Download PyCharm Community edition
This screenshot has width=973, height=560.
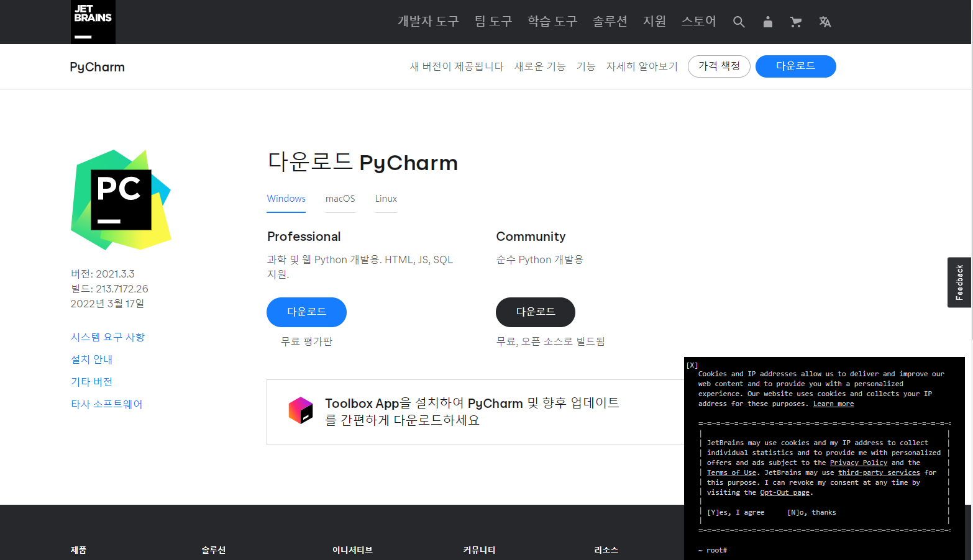click(536, 312)
